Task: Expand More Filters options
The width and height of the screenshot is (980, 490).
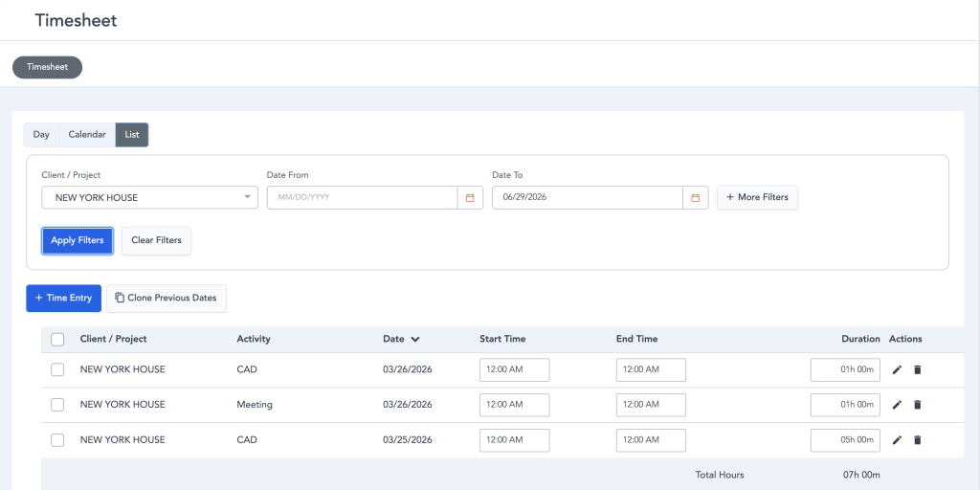Action: point(757,197)
